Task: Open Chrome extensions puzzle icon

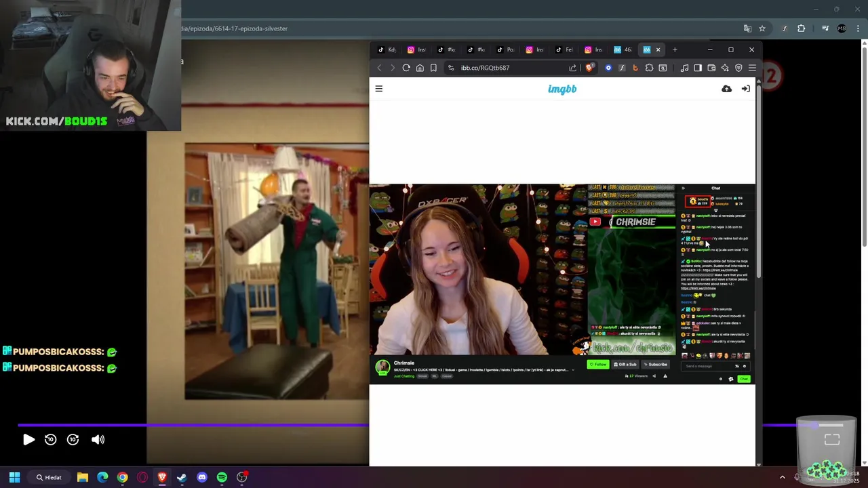Action: (x=802, y=28)
